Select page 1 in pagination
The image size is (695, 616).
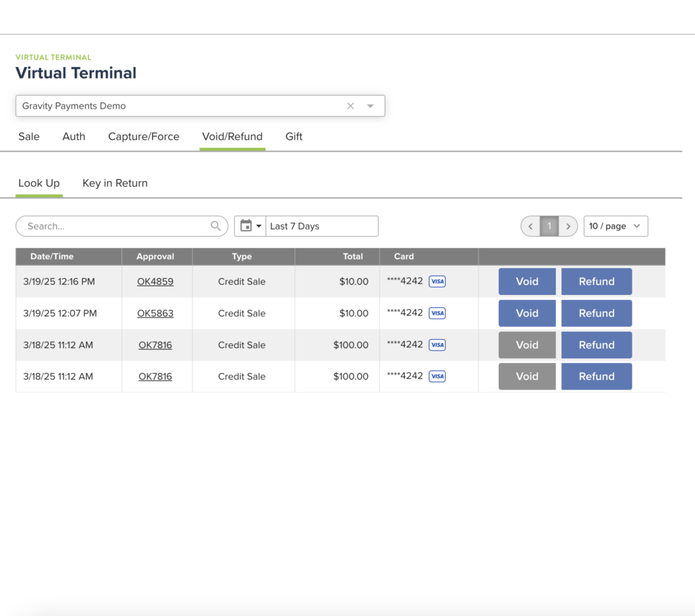[x=549, y=226]
